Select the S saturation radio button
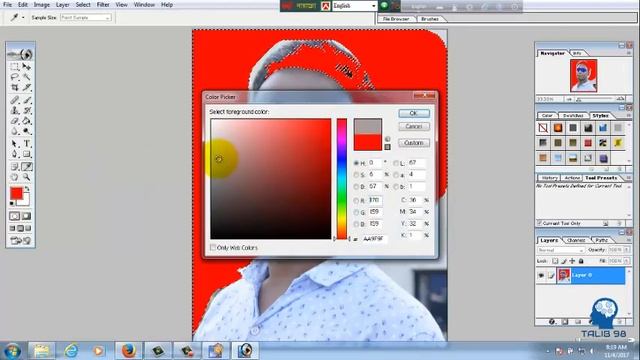The height and width of the screenshot is (360, 640). (356, 175)
